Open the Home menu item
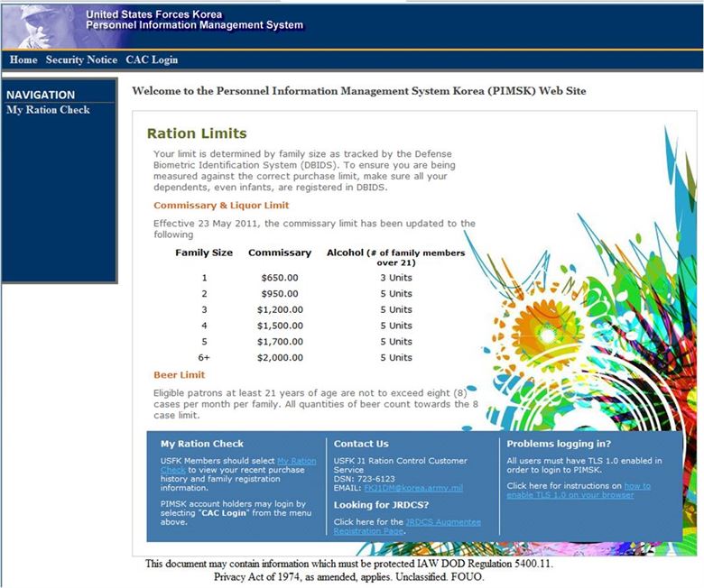 click(x=23, y=60)
